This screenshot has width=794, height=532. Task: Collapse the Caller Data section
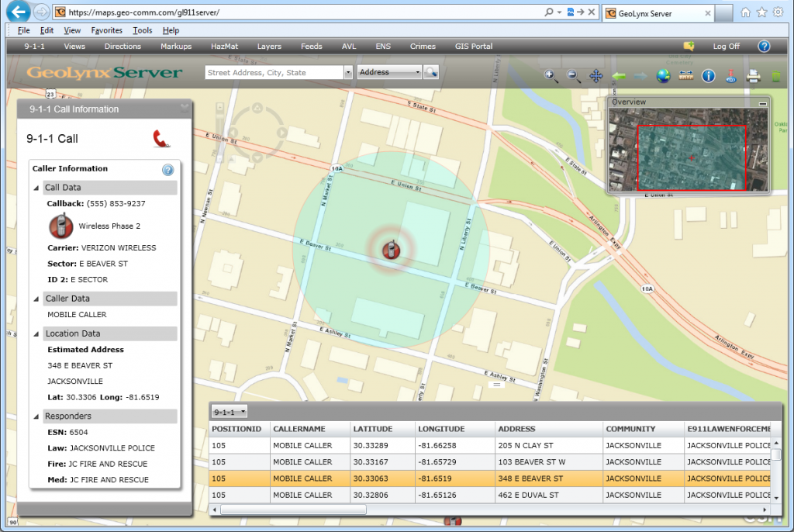coord(36,299)
